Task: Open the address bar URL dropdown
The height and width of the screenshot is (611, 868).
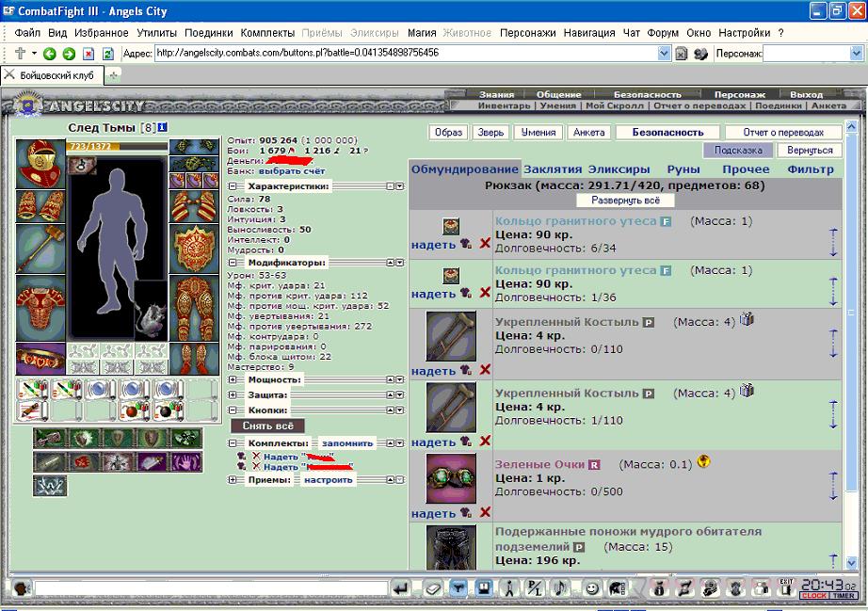Action: [665, 53]
